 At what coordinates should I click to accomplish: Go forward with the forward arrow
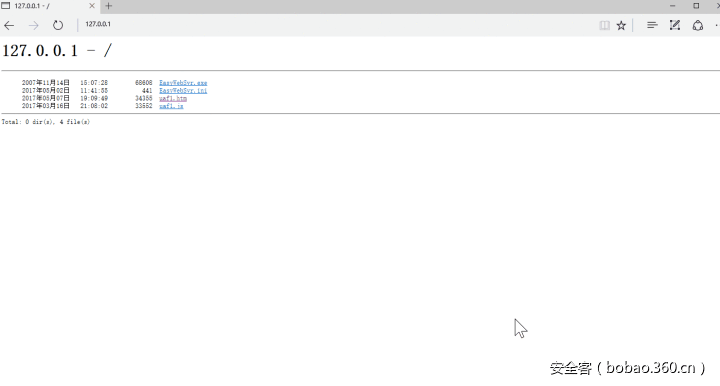click(x=34, y=25)
